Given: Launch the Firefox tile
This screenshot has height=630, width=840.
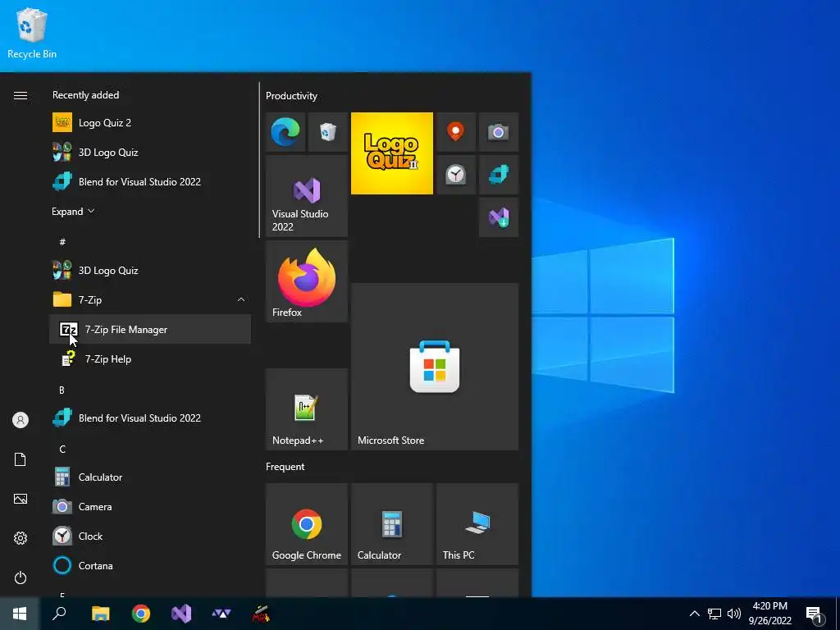Looking at the screenshot, I should tap(307, 281).
